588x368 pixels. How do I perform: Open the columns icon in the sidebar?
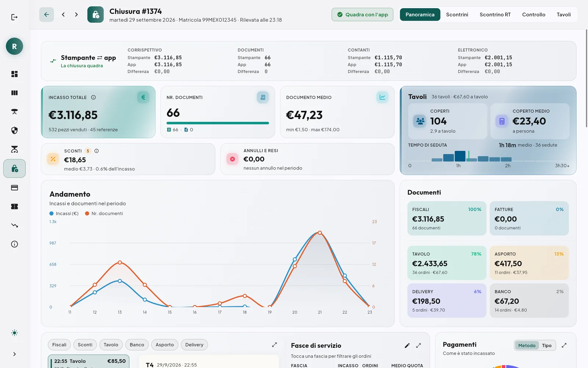click(x=14, y=93)
